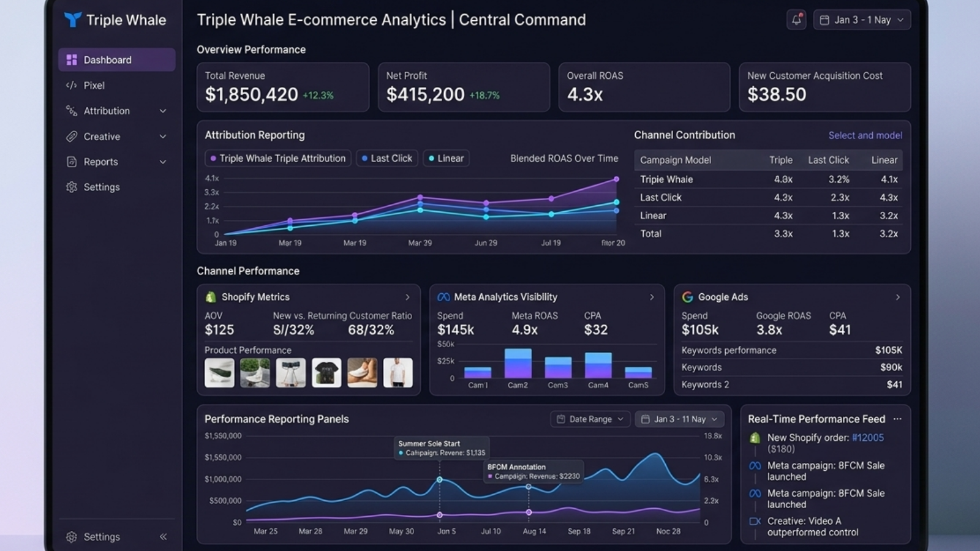This screenshot has height=551, width=980.
Task: Go to Dashboard in sidebar
Action: 117,59
